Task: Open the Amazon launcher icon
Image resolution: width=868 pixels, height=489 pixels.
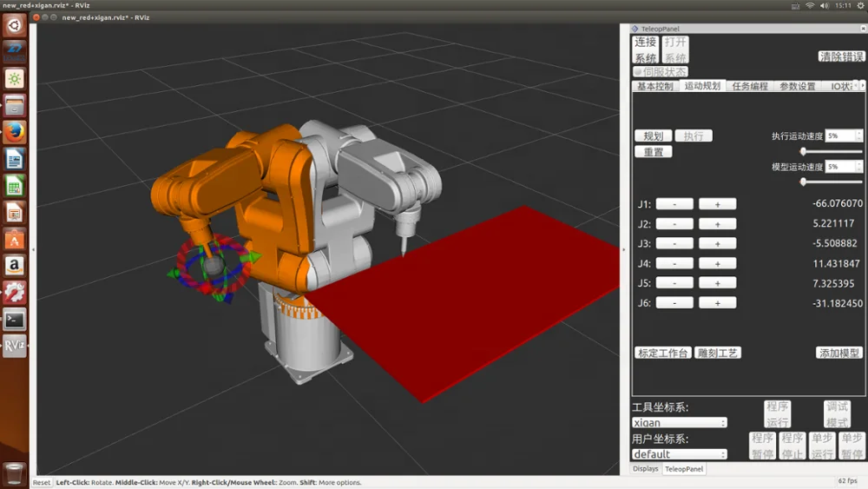Action: click(x=14, y=265)
